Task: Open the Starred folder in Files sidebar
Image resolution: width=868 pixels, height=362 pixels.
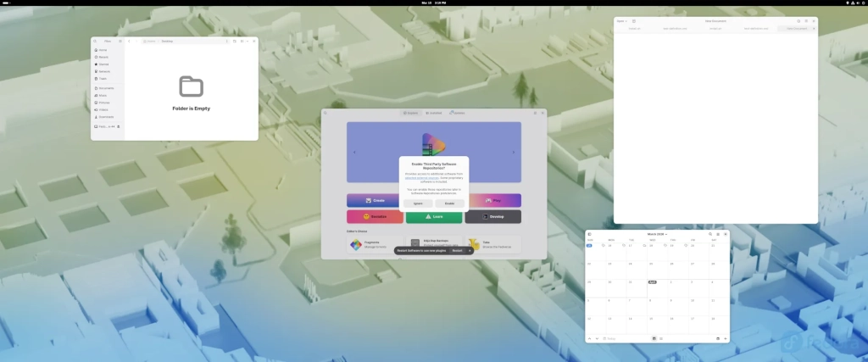Action: point(103,64)
